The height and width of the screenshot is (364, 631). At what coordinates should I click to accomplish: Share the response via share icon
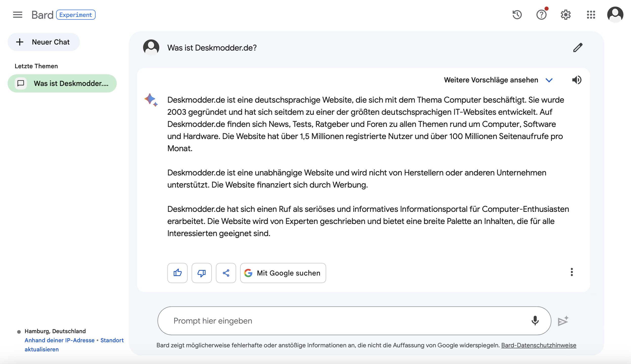(226, 273)
